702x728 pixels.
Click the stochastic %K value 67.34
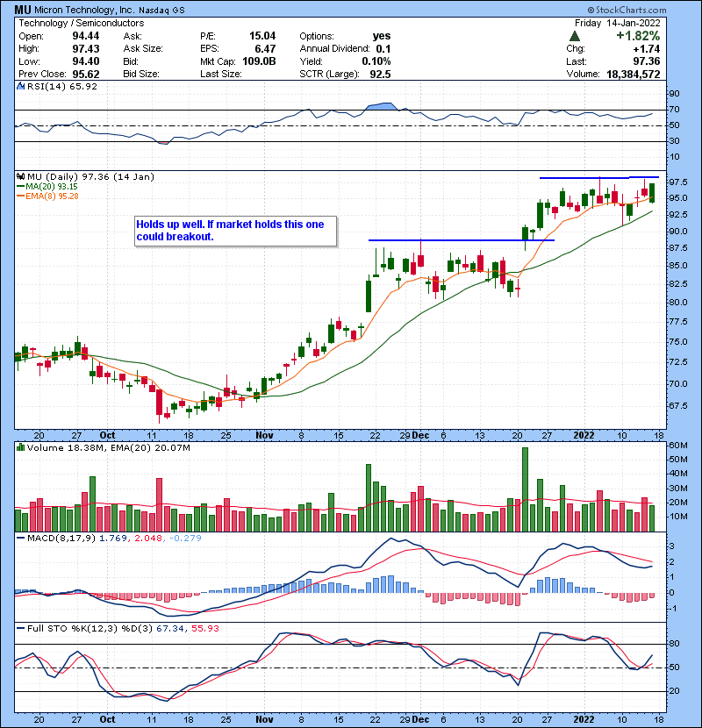(x=170, y=629)
